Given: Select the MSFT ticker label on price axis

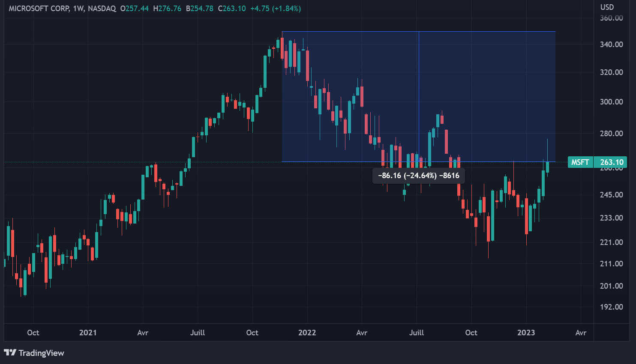Looking at the screenshot, I should pyautogui.click(x=580, y=162).
